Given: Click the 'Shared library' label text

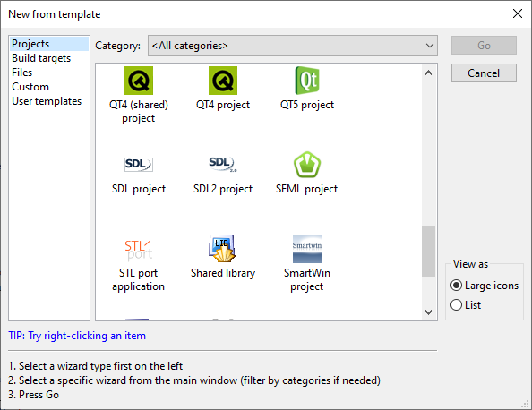Looking at the screenshot, I should 223,273.
